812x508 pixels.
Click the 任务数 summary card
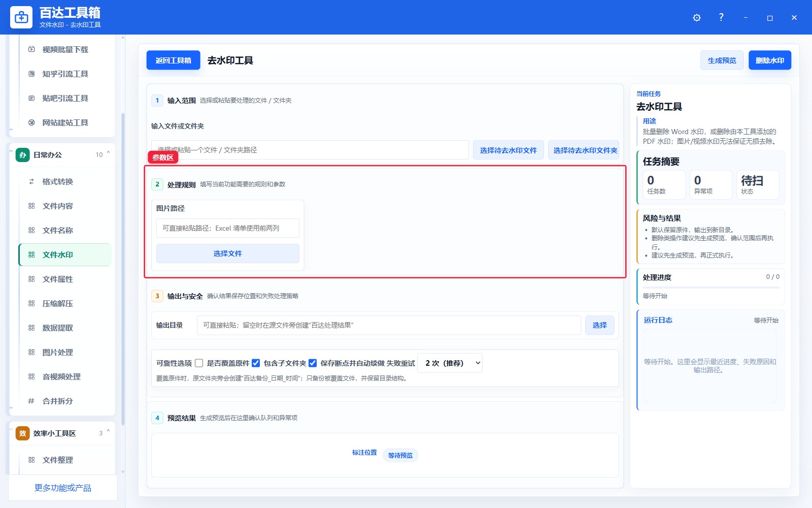click(x=664, y=185)
